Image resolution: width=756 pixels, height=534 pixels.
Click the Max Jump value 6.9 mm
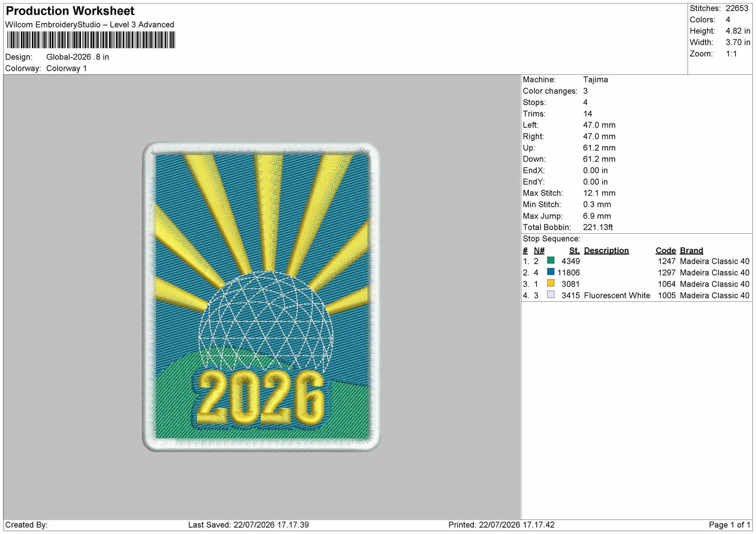[x=597, y=216]
